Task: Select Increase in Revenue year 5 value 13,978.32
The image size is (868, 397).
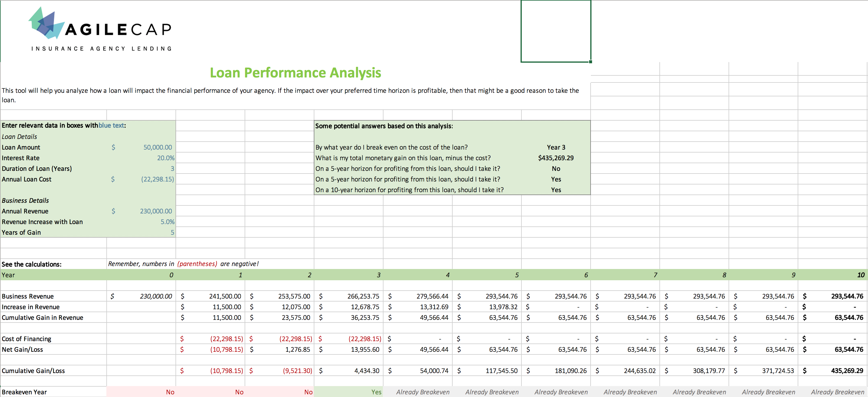Action: pos(487,307)
